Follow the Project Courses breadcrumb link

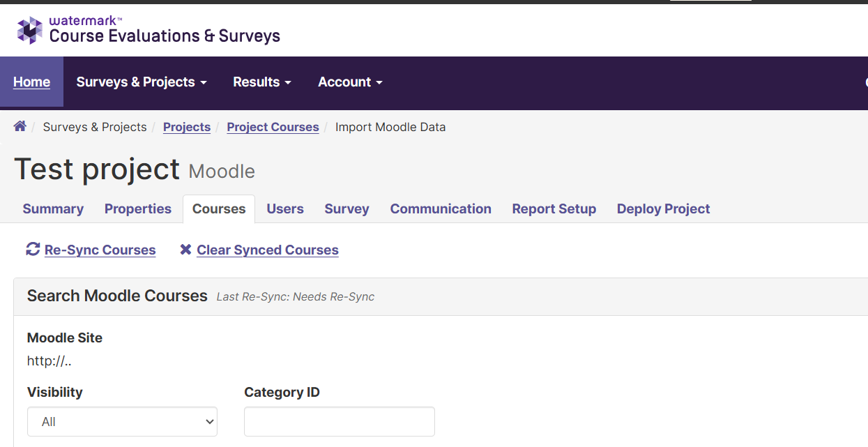point(273,127)
